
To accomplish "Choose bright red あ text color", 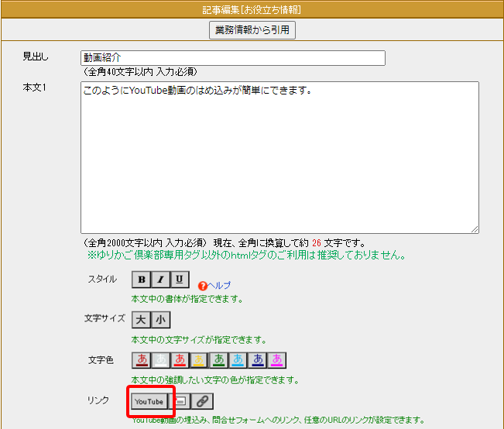I will (180, 360).
